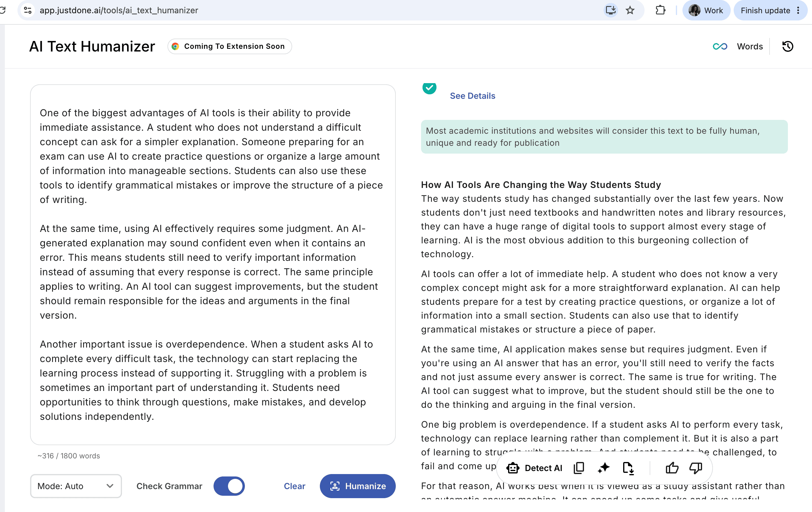Screen dimensions: 812x512
Task: Click the Detect AI label
Action: tap(543, 468)
